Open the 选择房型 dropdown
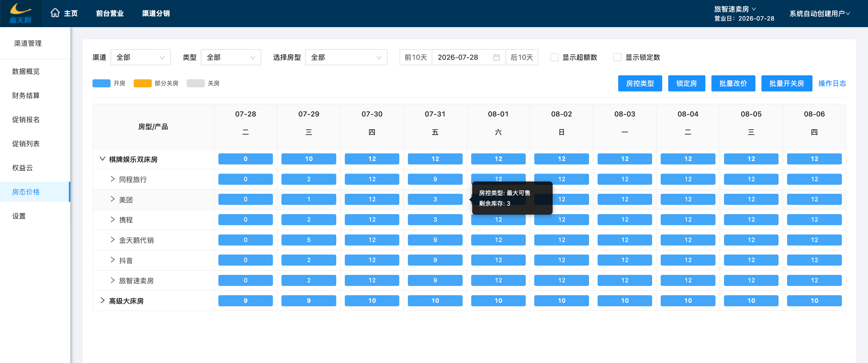Screen dimensions: 868x363 tap(346, 57)
